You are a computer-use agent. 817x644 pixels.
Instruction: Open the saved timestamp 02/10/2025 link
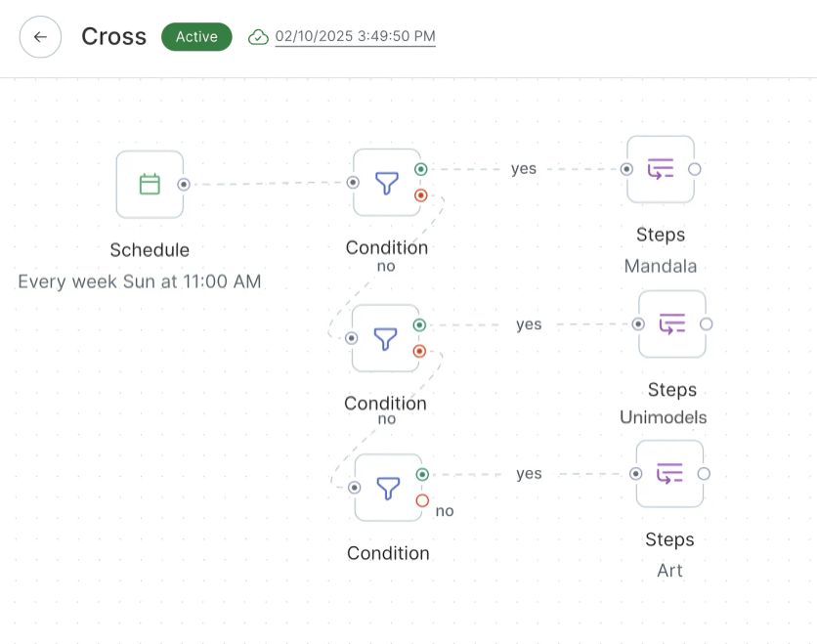pos(356,37)
